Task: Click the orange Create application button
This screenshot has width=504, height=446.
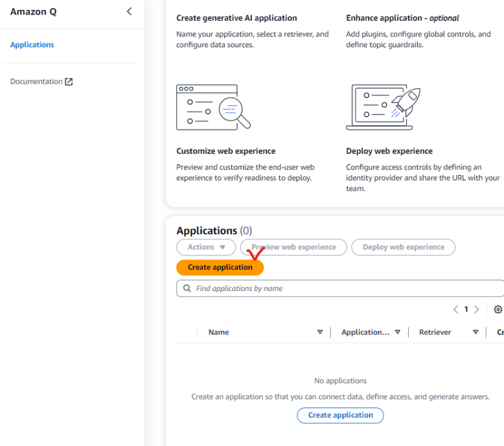Action: 220,267
